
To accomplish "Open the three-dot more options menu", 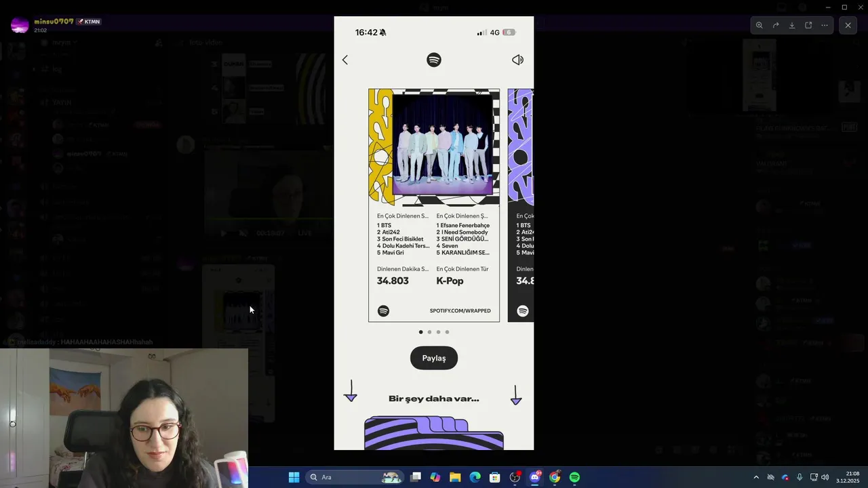I will 825,25.
